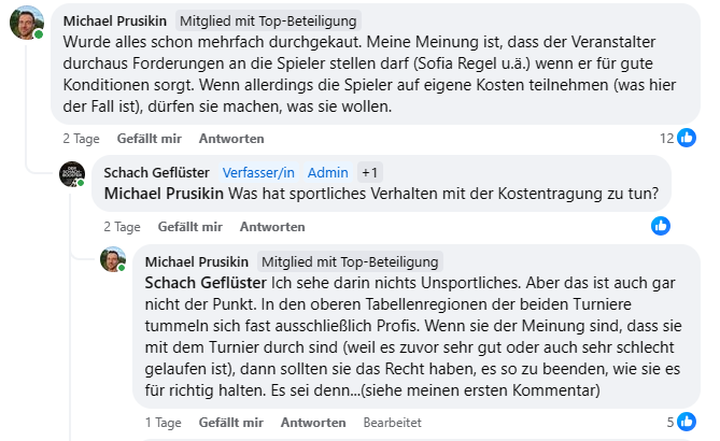This screenshot has width=720, height=441.
Task: Click the Verfasser/in badge
Action: 258,173
